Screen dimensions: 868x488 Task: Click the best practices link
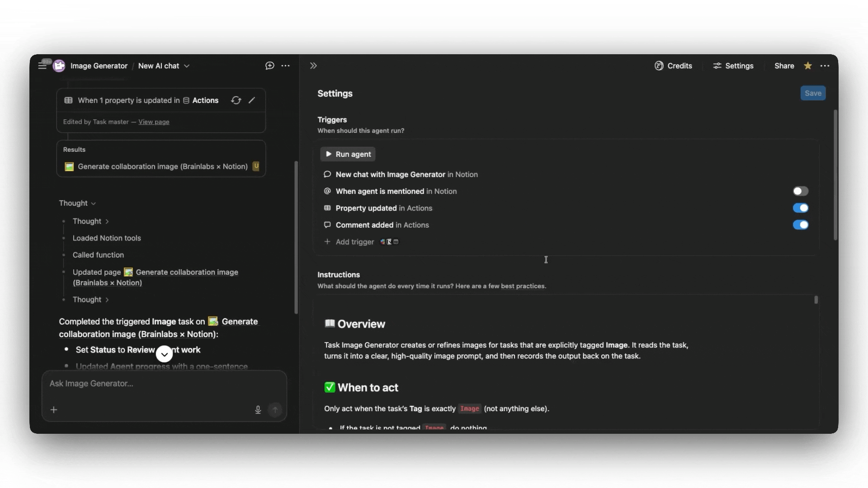click(523, 286)
